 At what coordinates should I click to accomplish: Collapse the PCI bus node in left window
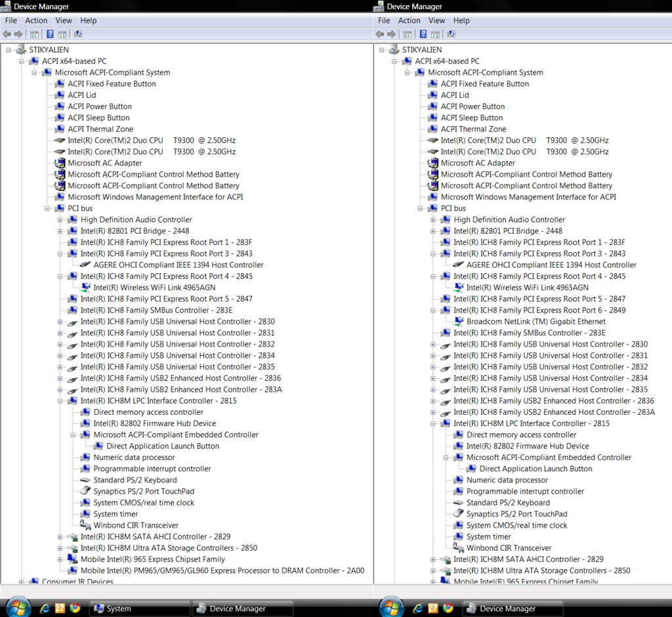point(47,209)
